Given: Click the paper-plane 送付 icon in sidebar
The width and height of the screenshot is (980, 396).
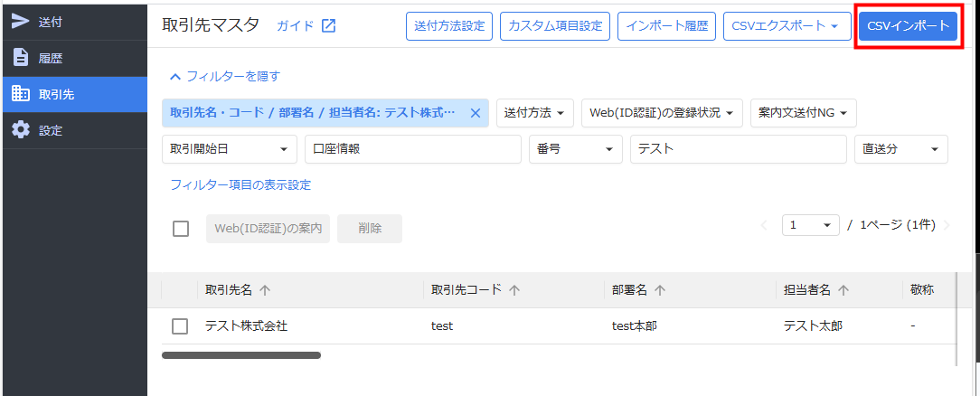Looking at the screenshot, I should click(20, 22).
